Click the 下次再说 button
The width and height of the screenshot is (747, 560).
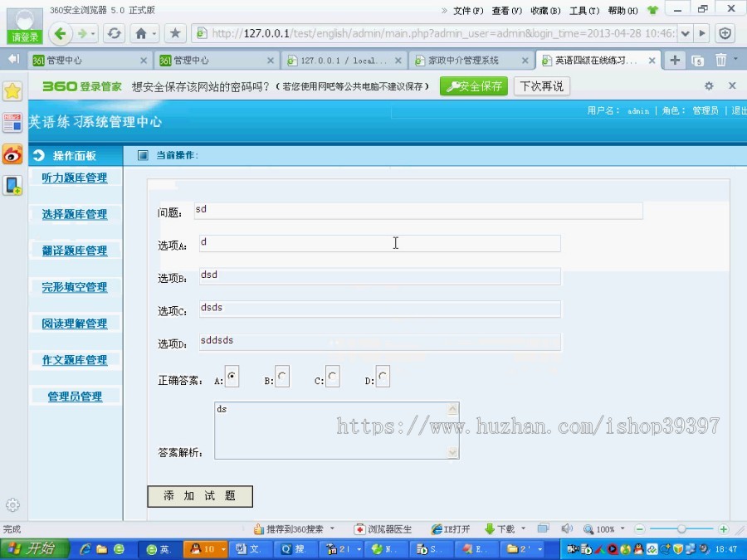(x=542, y=86)
